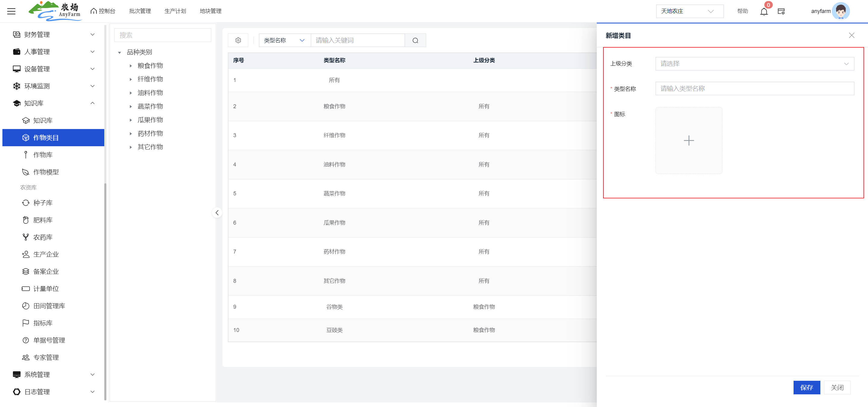Click the notification bell icon
Image resolution: width=868 pixels, height=407 pixels.
pos(763,11)
